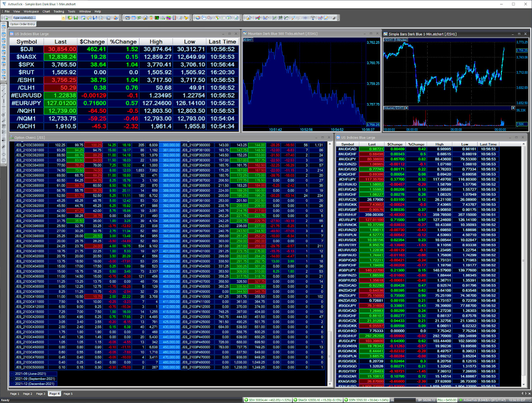Select the vertical parallel lines tool
532x403 pixels.
click(4, 132)
